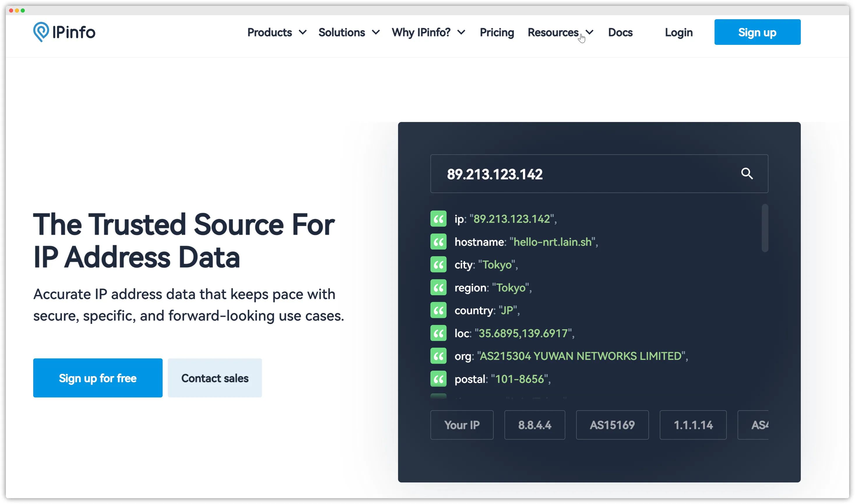Open the Docs page
Viewport: 855px width, 504px height.
[x=620, y=32]
